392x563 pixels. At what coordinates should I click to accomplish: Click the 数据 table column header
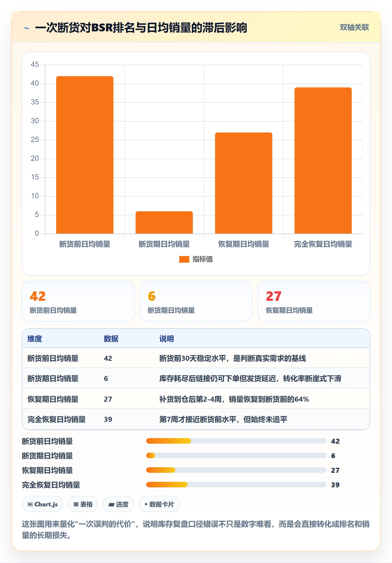(111, 339)
